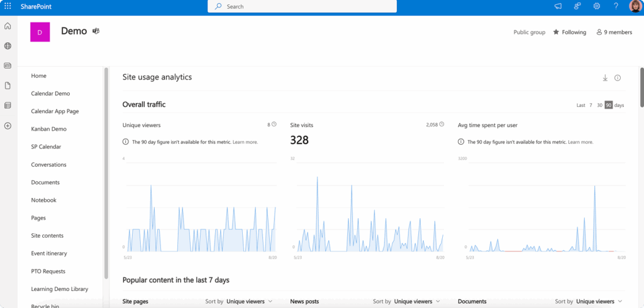Screen dimensions: 644x308
Task: Download the site usage report
Action: pyautogui.click(x=605, y=78)
